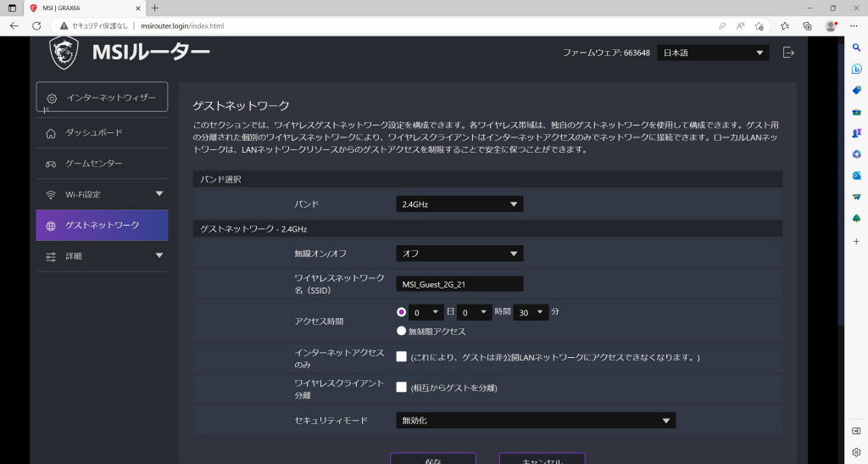Open the Edge sidebar search icon
The image size is (868, 464).
click(856, 48)
